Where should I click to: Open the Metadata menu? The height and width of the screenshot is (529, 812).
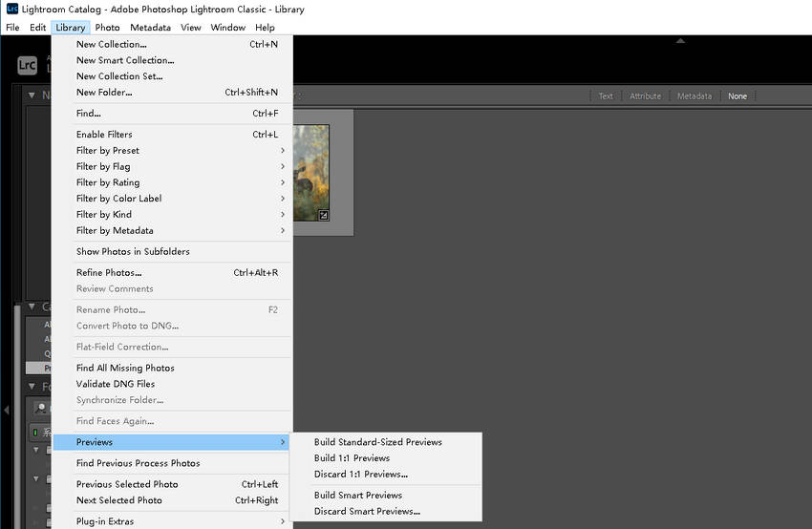click(x=150, y=28)
